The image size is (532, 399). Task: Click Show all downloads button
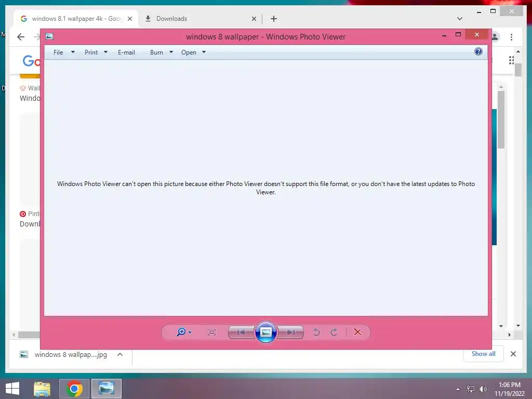tap(484, 353)
